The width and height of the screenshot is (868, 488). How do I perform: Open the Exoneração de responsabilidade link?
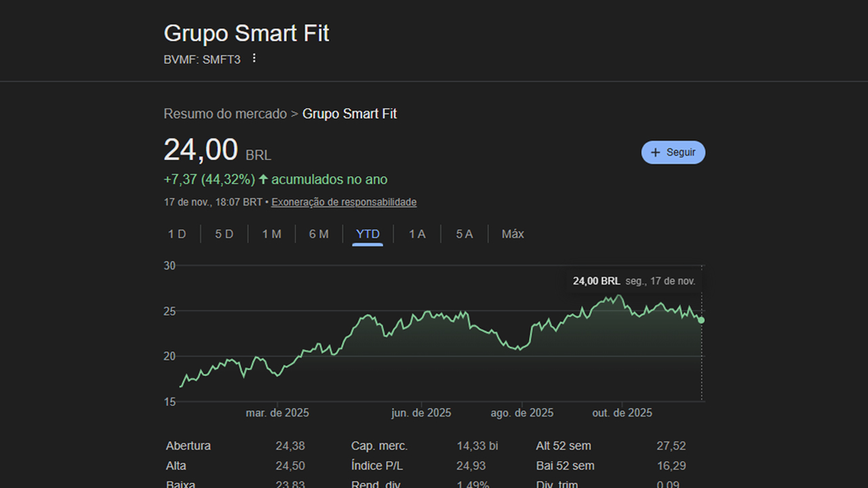coord(344,202)
